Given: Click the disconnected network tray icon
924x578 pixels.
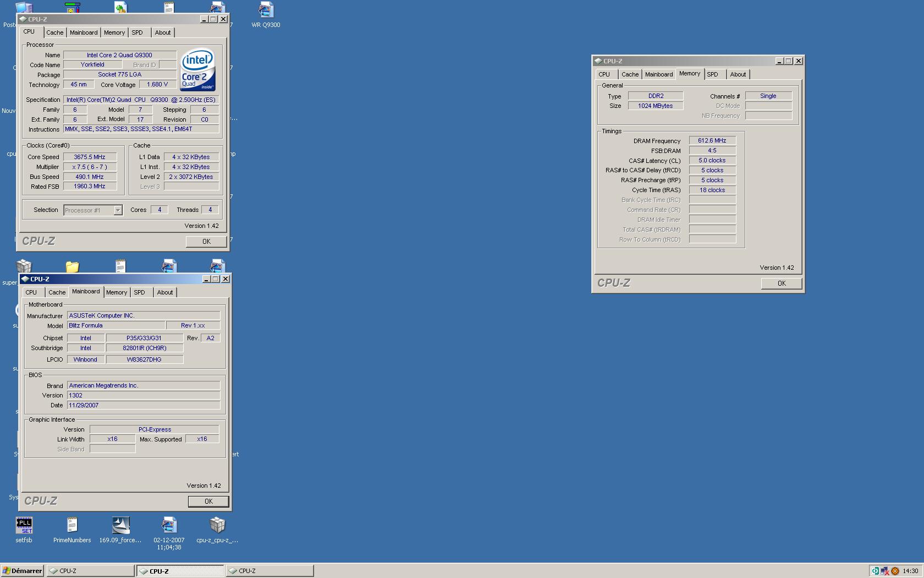Looking at the screenshot, I should click(x=885, y=571).
